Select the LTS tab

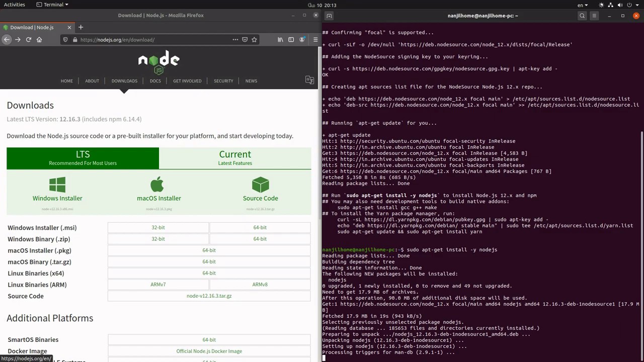pos(83,158)
